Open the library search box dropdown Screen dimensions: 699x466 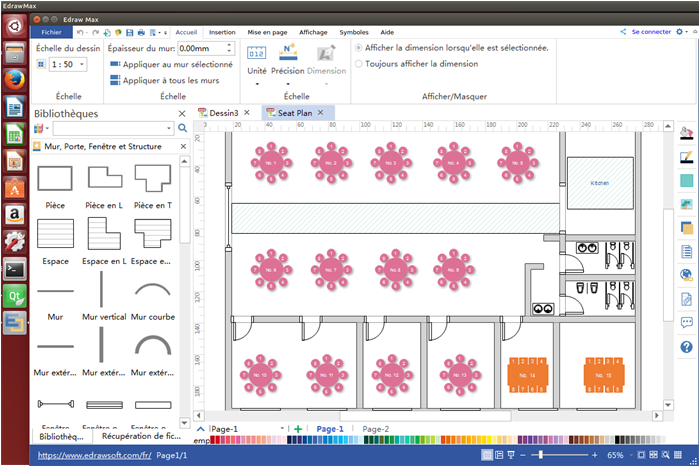point(168,129)
